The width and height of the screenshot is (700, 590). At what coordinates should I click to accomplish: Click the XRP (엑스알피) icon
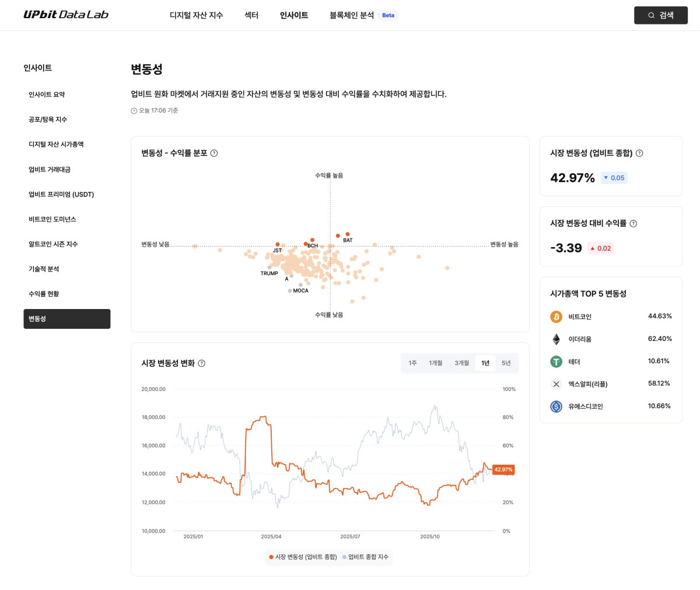tap(556, 384)
